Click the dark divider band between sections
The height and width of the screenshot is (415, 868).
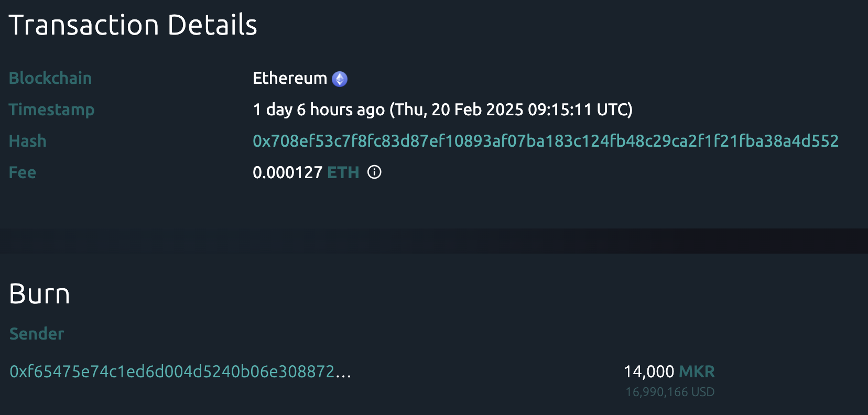point(434,241)
